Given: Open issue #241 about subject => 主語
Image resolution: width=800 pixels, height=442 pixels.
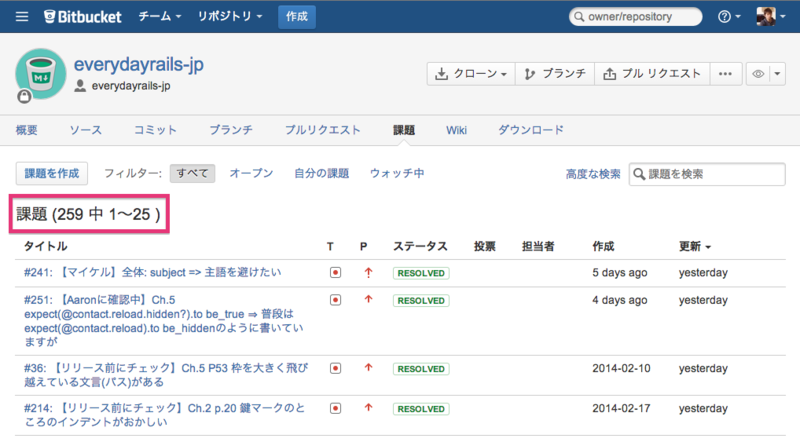Looking at the screenshot, I should click(152, 273).
